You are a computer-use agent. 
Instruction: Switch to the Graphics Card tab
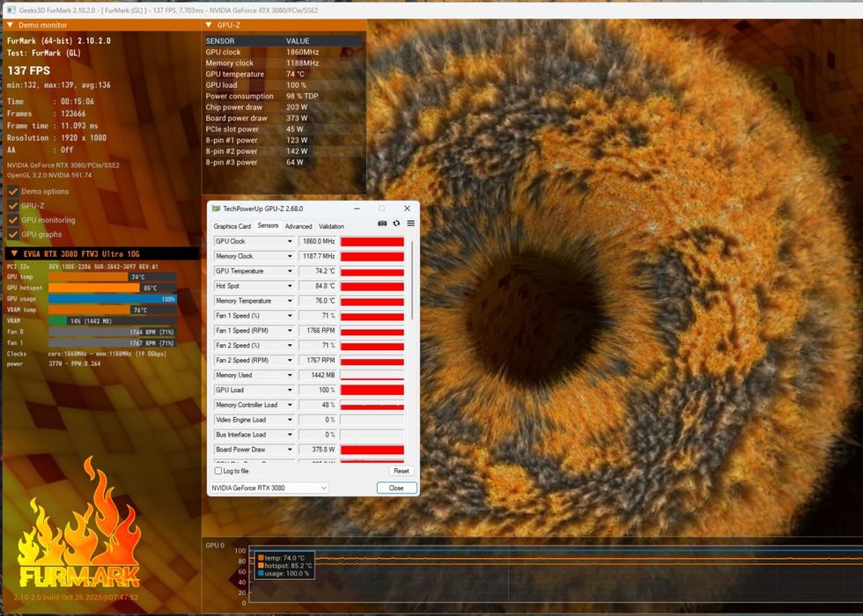pos(232,226)
